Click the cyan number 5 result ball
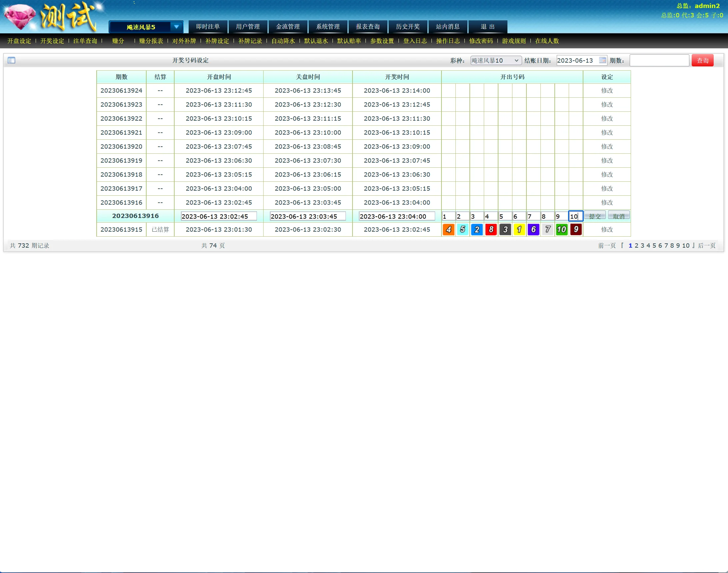Viewport: 728px width, 573px height. [x=462, y=230]
